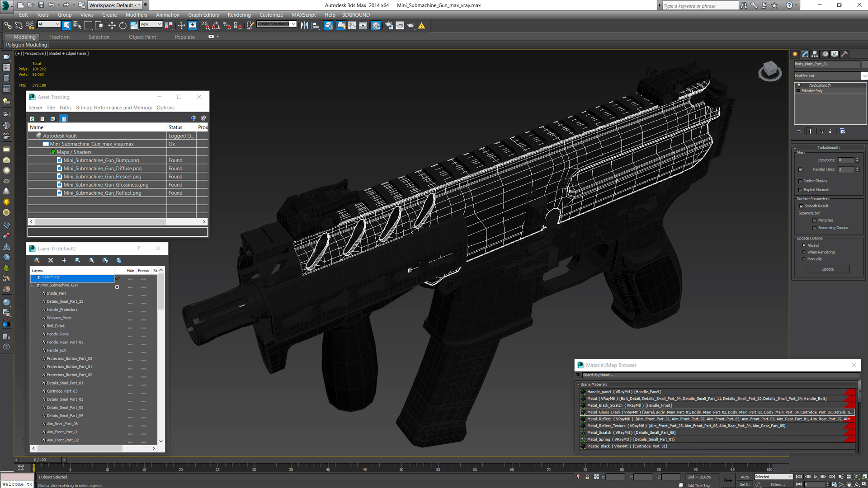The image size is (868, 488).
Task: Switch to the Freeform ribbon tab
Action: tap(59, 37)
